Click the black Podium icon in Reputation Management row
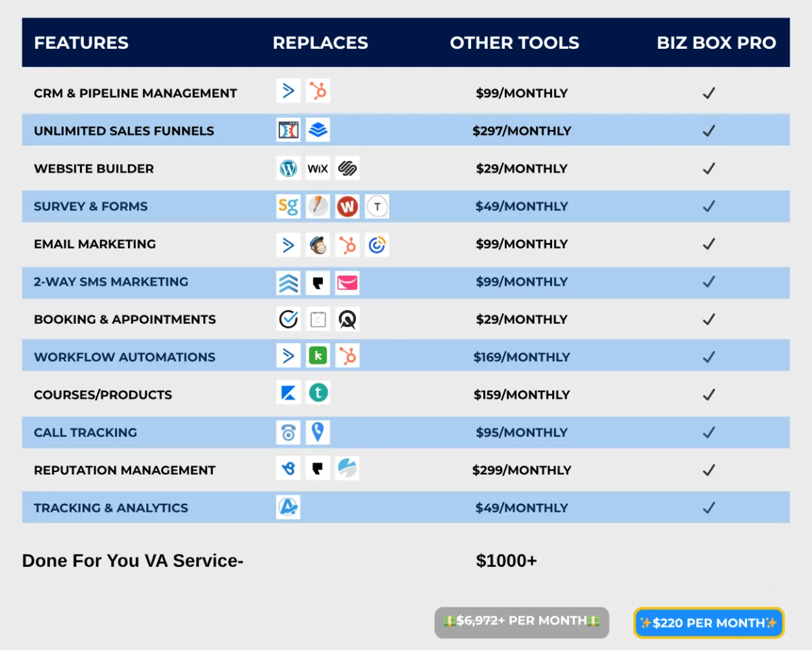 [318, 468]
